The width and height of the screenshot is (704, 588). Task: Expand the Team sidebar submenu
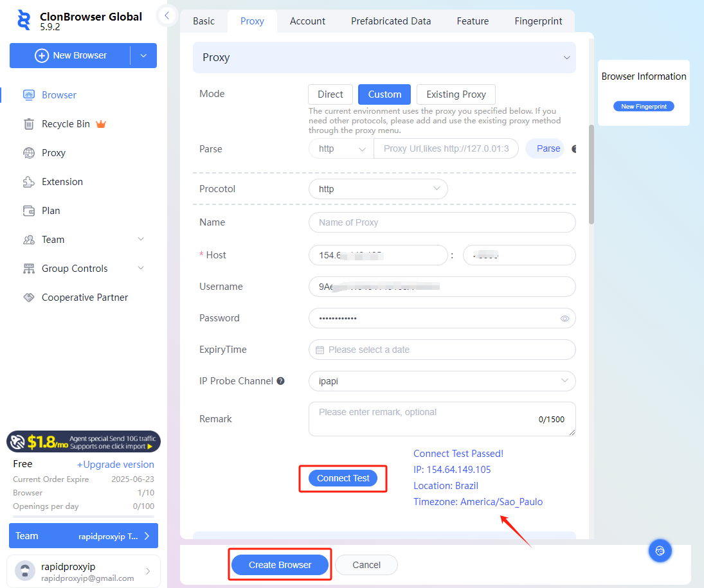point(141,239)
